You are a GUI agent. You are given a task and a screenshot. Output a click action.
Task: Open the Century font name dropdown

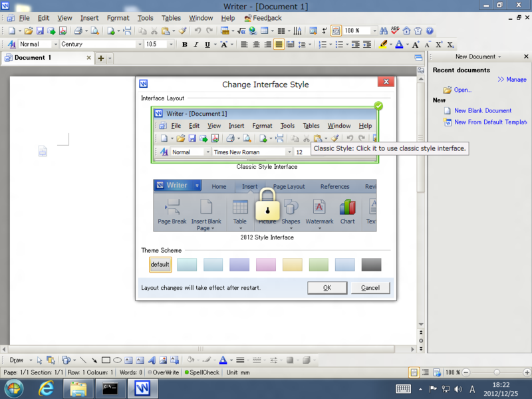[x=140, y=45]
